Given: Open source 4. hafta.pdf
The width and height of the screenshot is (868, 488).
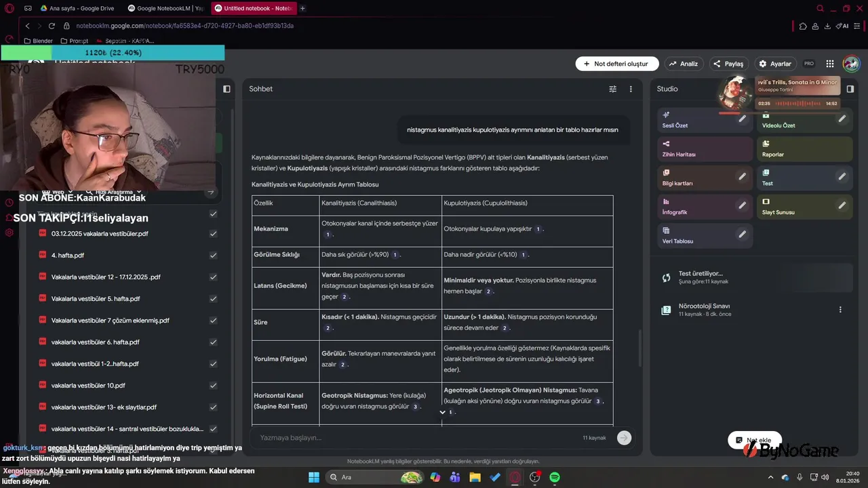Looking at the screenshot, I should (68, 256).
